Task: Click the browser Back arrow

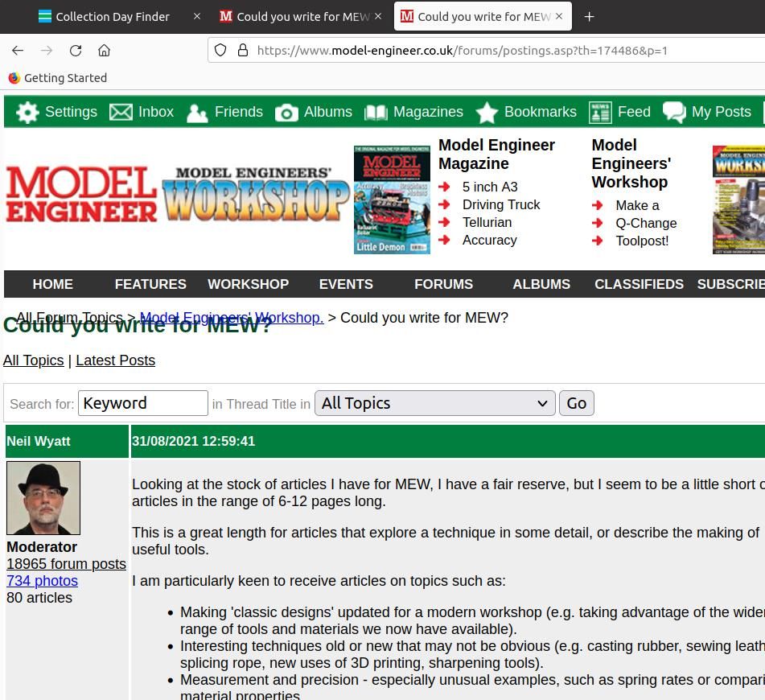Action: tap(18, 50)
